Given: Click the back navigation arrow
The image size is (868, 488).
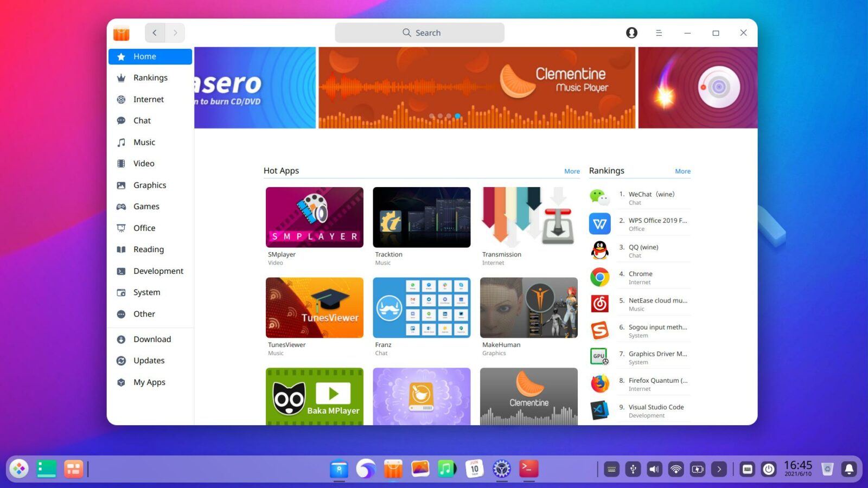Looking at the screenshot, I should pyautogui.click(x=155, y=33).
